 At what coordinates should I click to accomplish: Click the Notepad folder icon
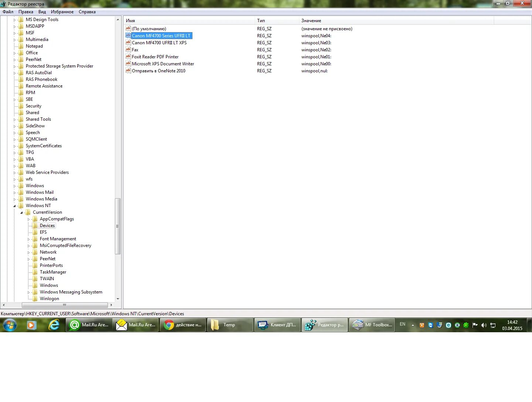point(21,46)
